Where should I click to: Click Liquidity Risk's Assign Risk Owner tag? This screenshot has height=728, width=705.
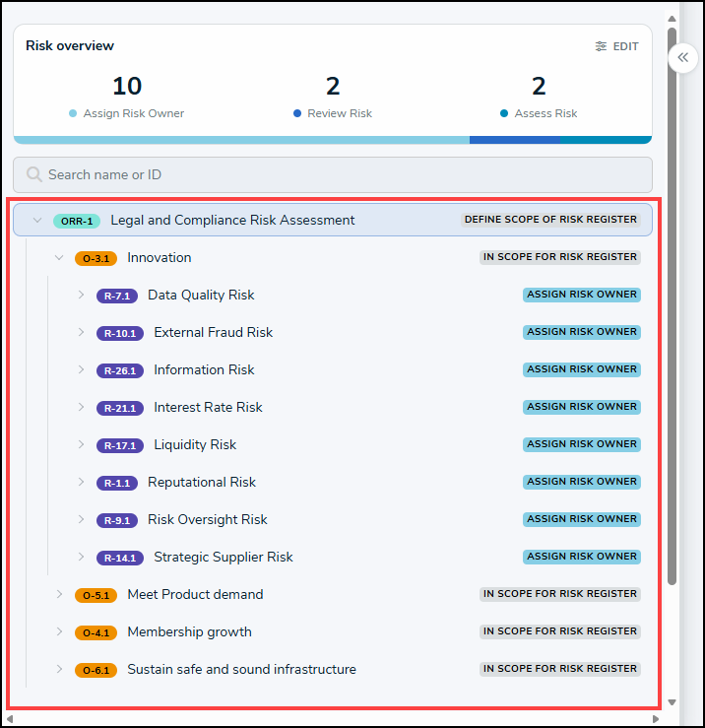coord(582,444)
